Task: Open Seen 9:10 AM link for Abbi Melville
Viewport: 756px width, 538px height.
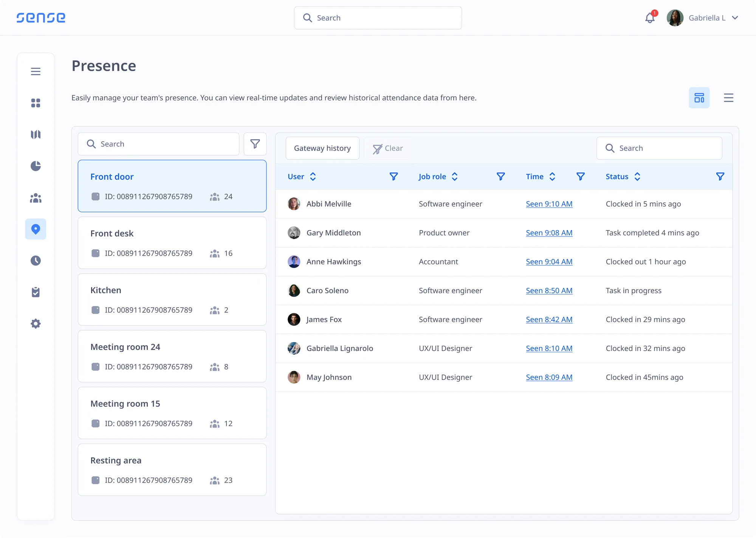Action: [549, 204]
